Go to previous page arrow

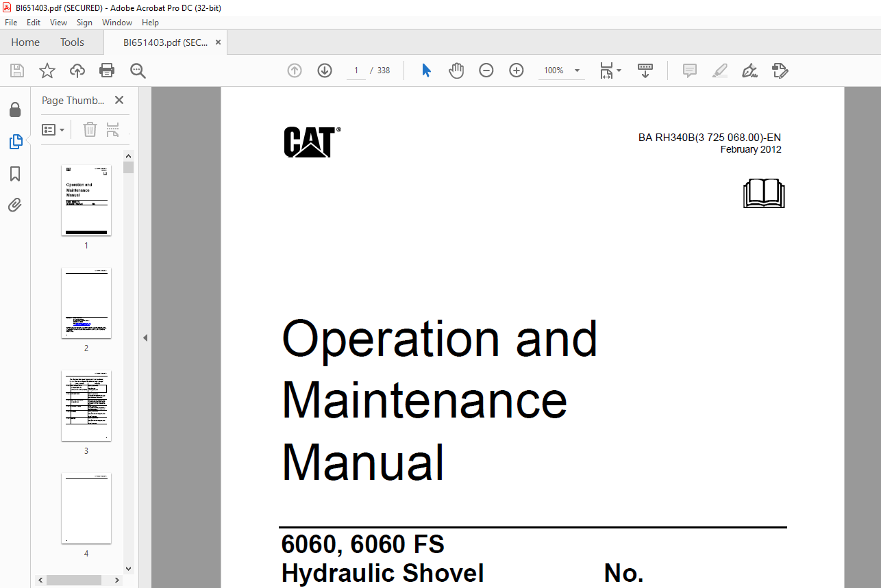(295, 71)
